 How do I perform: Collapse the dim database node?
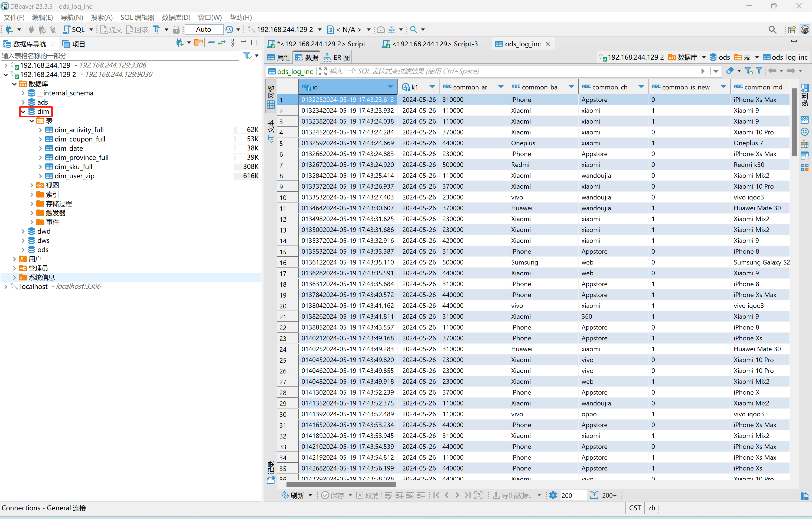point(23,111)
